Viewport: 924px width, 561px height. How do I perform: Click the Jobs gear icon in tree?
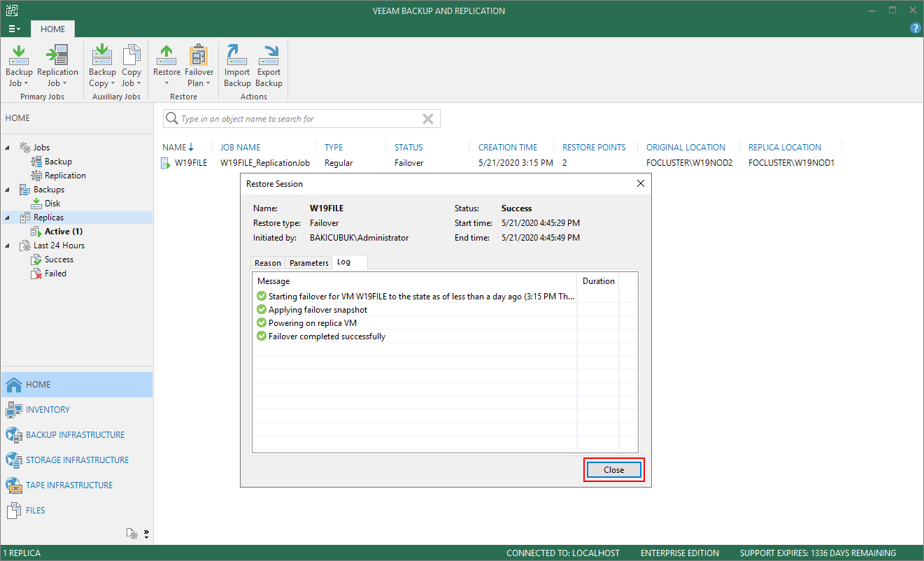pos(25,148)
